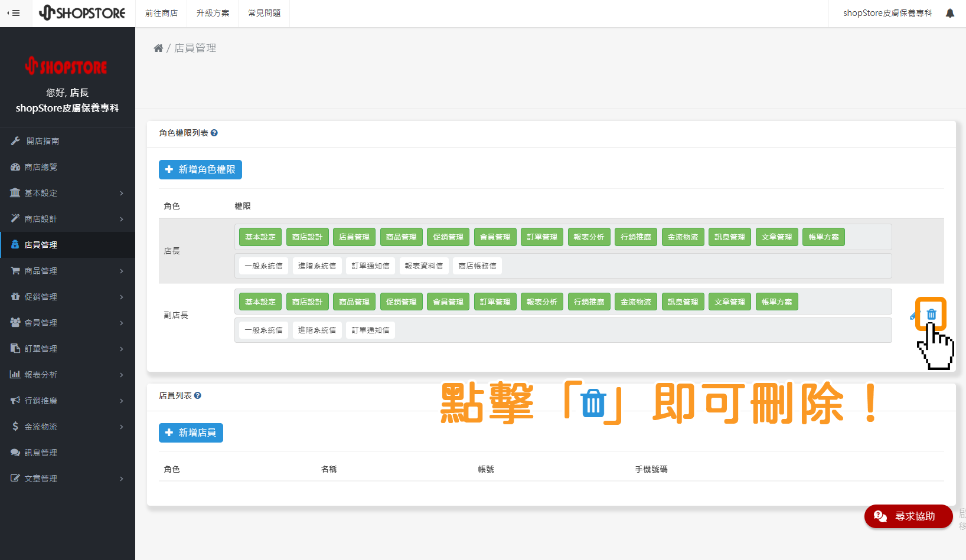Click 店長 row's 文章管理 green tag
Image resolution: width=966 pixels, height=560 pixels.
[x=777, y=237]
